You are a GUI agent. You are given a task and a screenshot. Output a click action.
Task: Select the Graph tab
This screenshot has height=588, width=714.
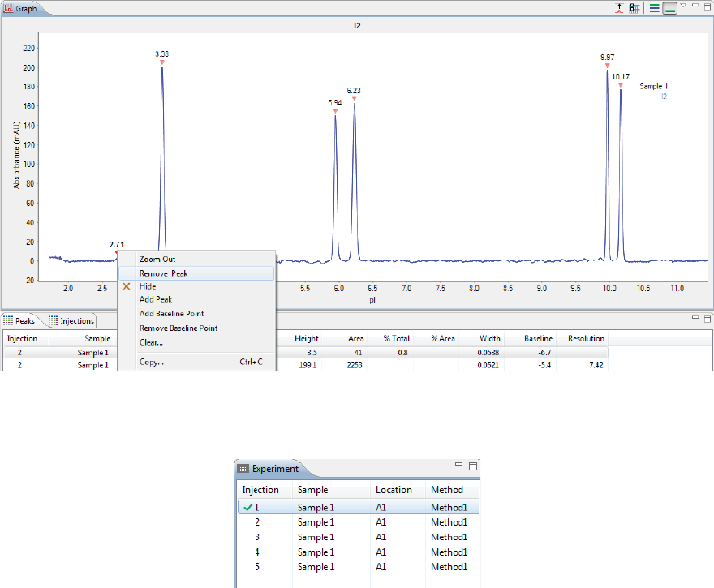(x=26, y=9)
